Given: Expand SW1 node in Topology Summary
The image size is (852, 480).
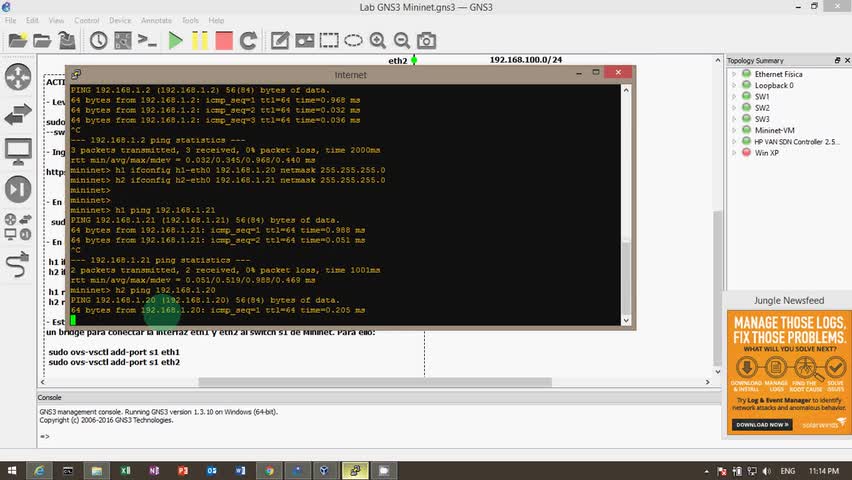Looking at the screenshot, I should tap(734, 96).
